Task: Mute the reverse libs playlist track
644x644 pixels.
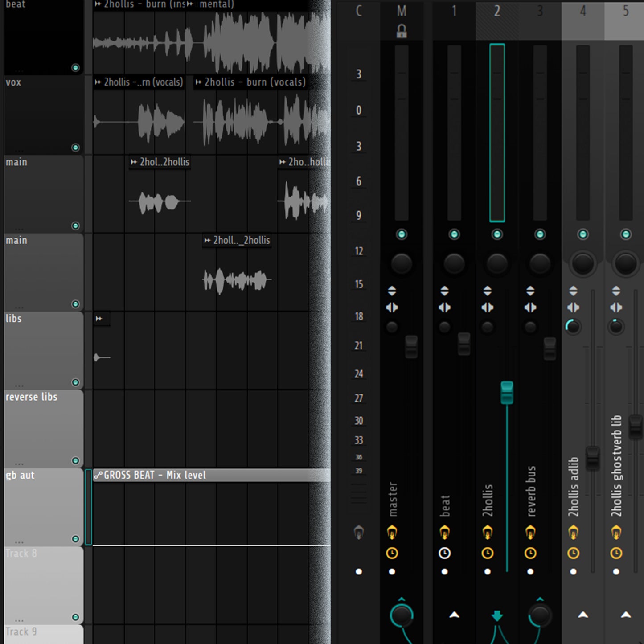Action: click(x=75, y=461)
